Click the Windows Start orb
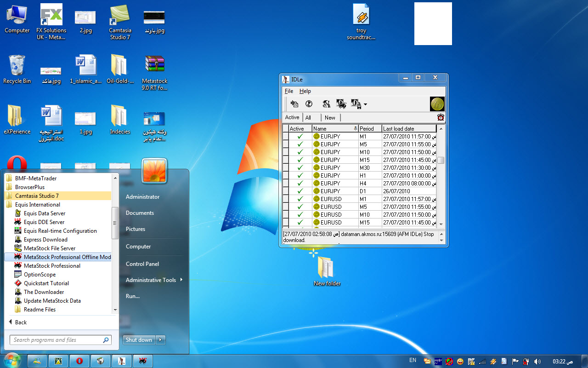Screen dimensions: 588x368 12,361
